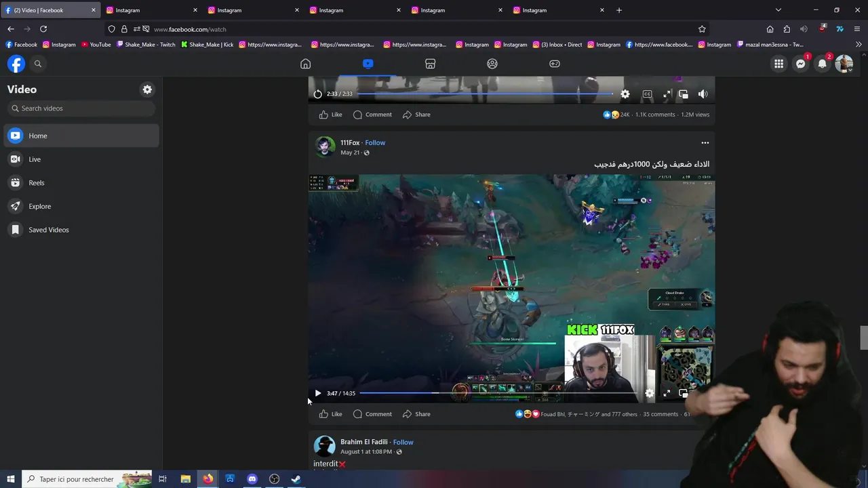Open Steam from the taskbar
This screenshot has height=488, width=868.
296,479
